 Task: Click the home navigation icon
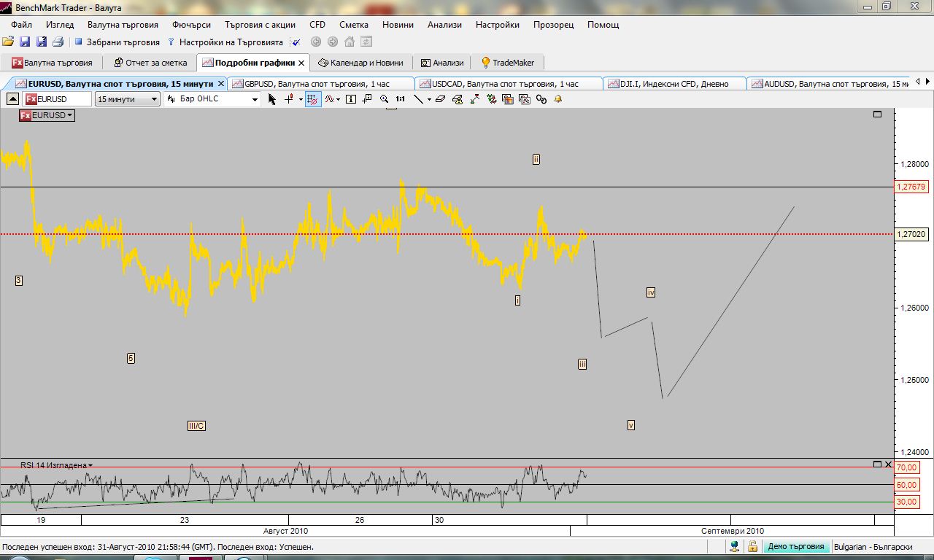350,42
